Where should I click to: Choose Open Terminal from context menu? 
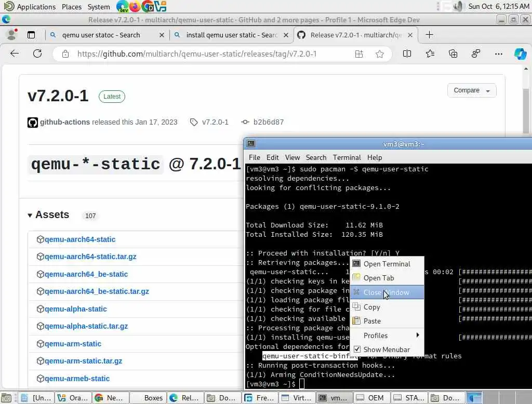coord(387,264)
